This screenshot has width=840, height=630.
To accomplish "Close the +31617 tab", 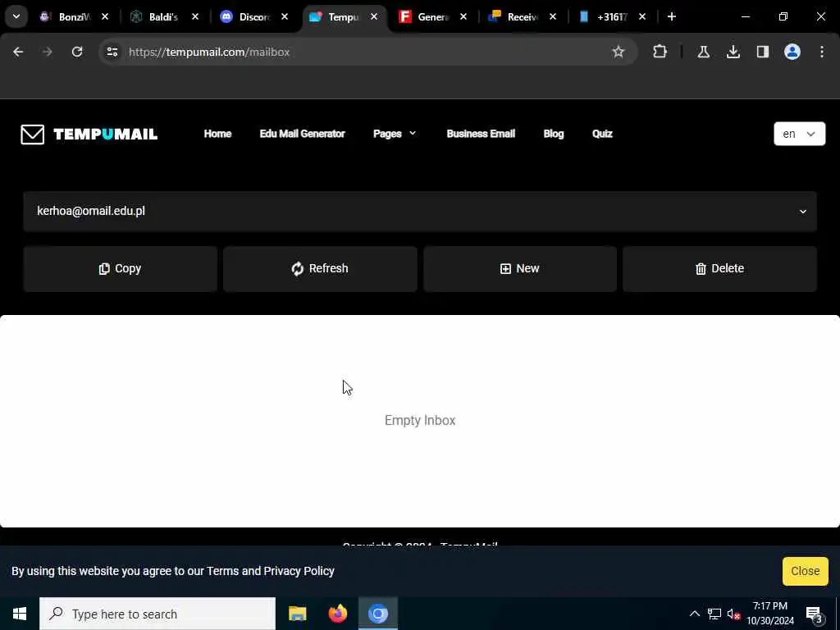I will pos(642,16).
